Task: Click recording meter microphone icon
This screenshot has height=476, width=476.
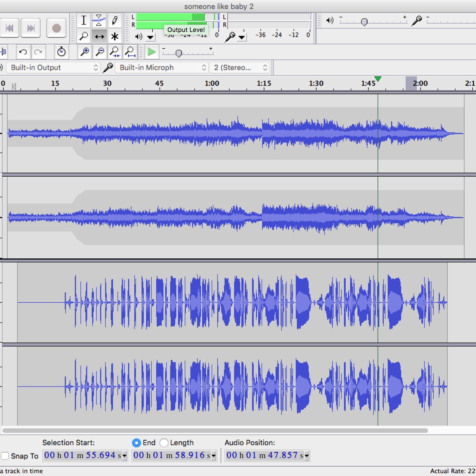Action: 230,37
